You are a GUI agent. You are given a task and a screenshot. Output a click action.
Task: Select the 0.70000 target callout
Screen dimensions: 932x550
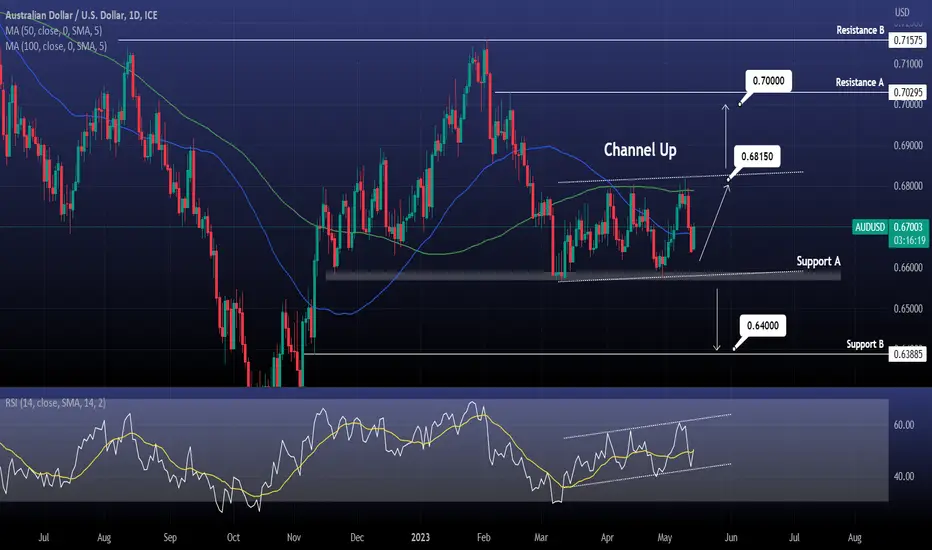click(x=769, y=81)
